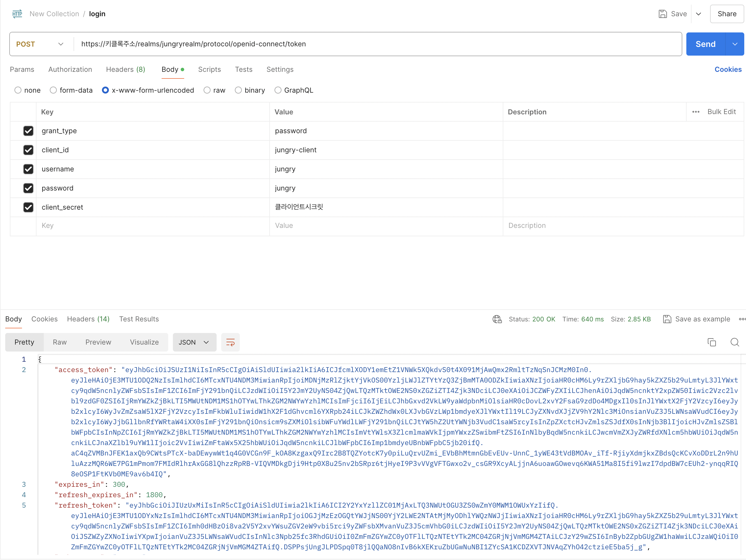
Task: Click the empty Description input field
Action: coord(623,226)
